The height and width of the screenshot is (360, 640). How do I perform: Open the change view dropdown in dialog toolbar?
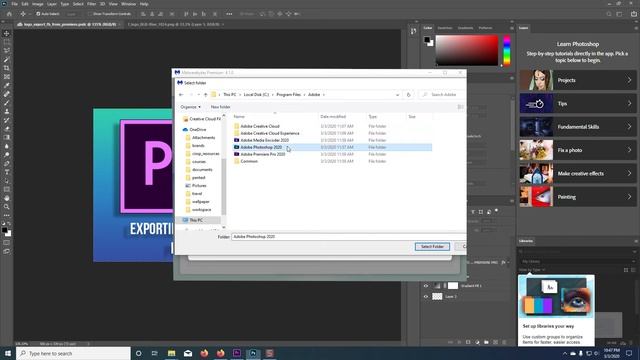[460, 107]
